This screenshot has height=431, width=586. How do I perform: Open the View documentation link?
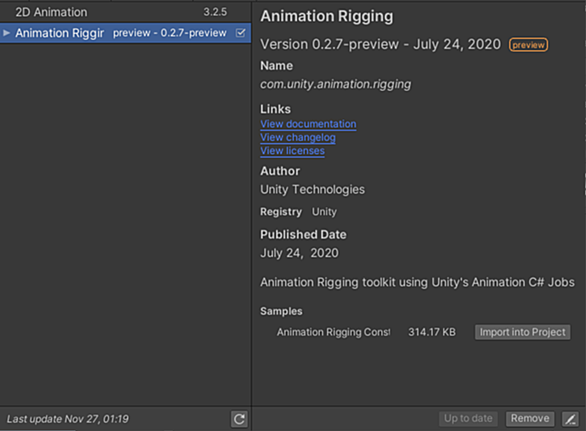tap(308, 124)
